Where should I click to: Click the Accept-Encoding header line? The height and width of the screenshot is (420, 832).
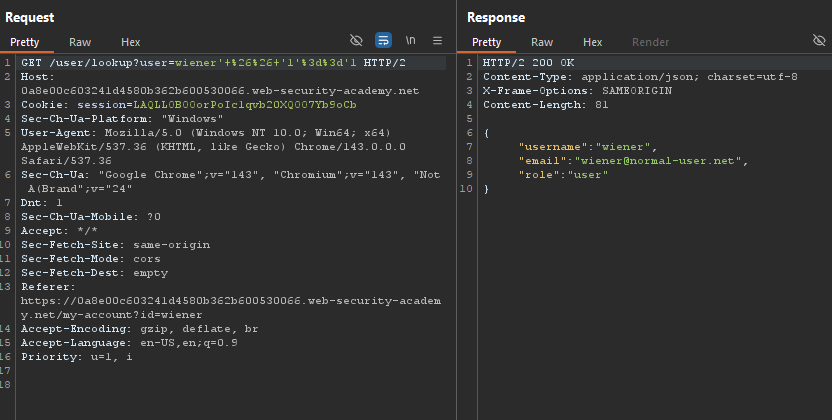(x=140, y=329)
